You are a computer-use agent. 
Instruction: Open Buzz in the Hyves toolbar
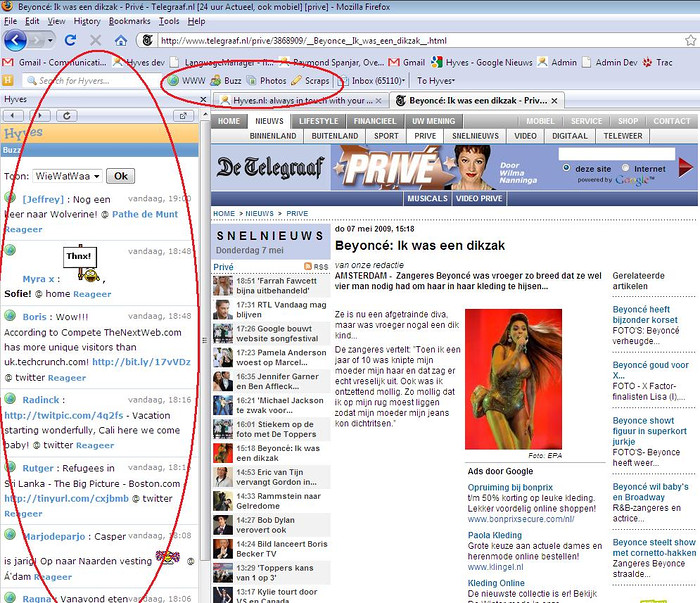[226, 80]
